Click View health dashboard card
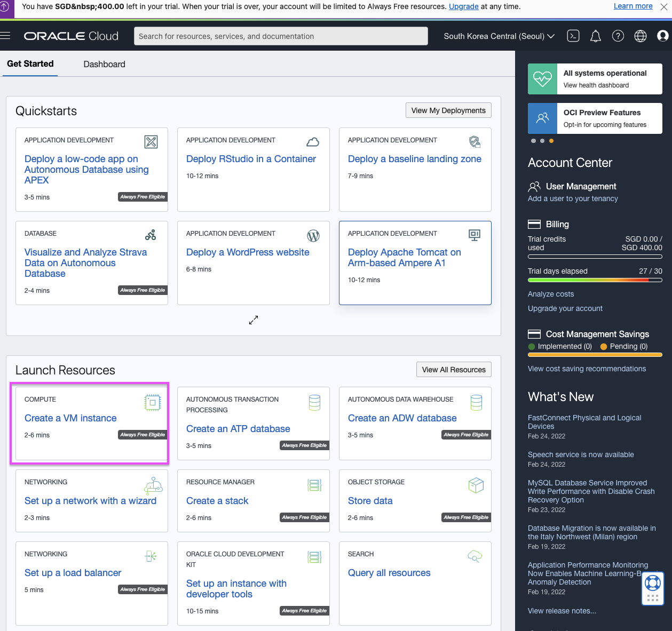This screenshot has height=631, width=672. click(595, 79)
